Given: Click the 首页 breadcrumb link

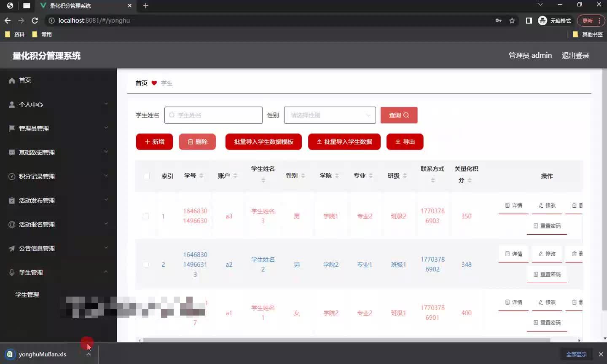Looking at the screenshot, I should point(141,83).
